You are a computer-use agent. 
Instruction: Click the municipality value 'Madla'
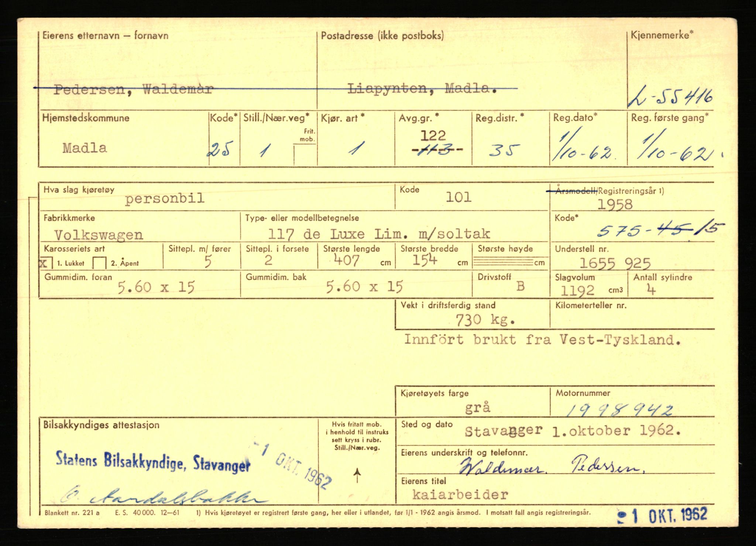pyautogui.click(x=85, y=148)
